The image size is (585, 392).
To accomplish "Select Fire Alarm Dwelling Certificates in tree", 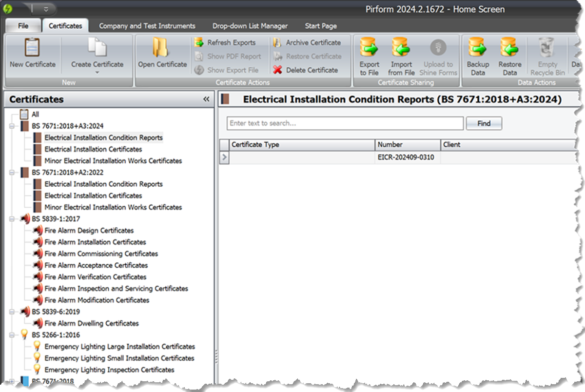I will coord(91,323).
